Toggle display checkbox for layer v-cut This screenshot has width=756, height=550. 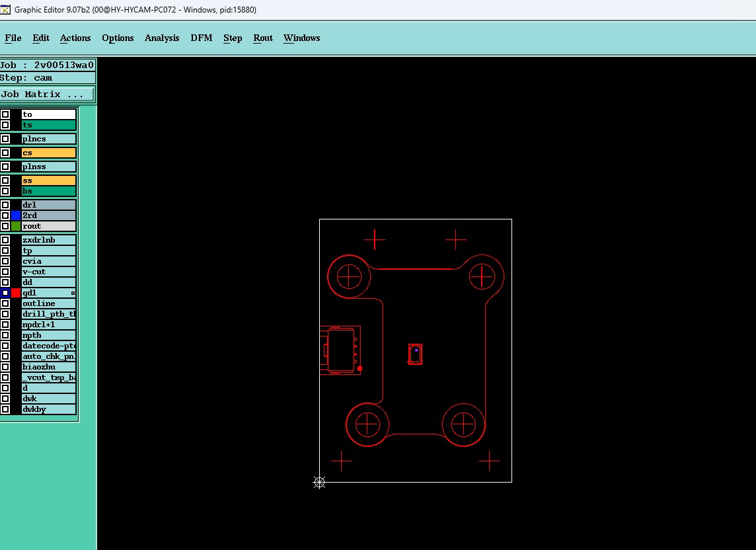click(5, 272)
